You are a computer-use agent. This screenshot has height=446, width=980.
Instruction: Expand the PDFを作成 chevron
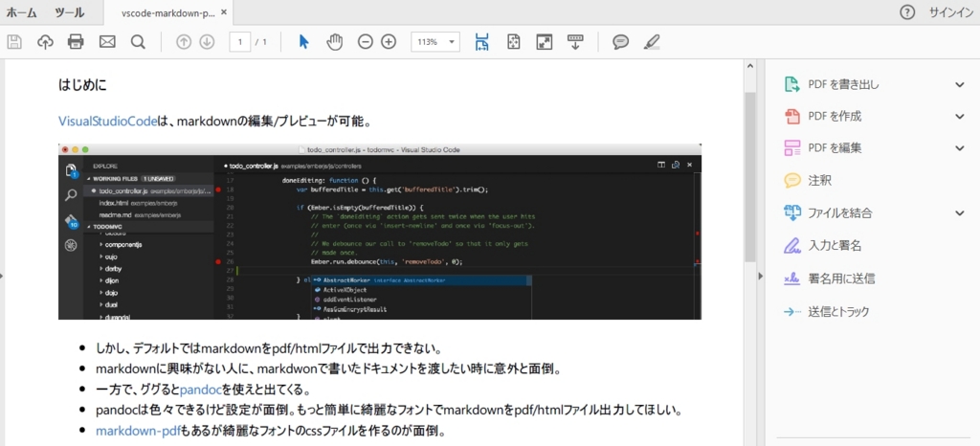point(959,116)
